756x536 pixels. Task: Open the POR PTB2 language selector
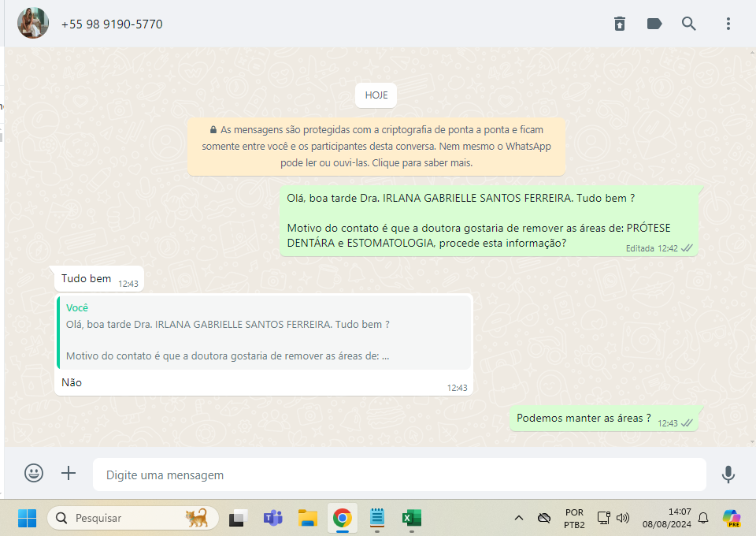tap(574, 518)
